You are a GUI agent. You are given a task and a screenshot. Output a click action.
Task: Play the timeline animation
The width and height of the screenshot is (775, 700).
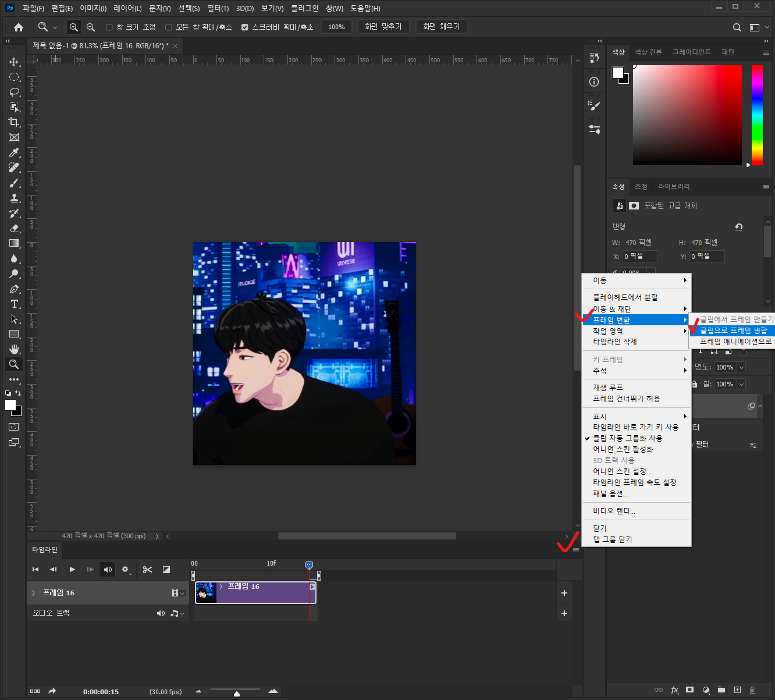point(72,570)
